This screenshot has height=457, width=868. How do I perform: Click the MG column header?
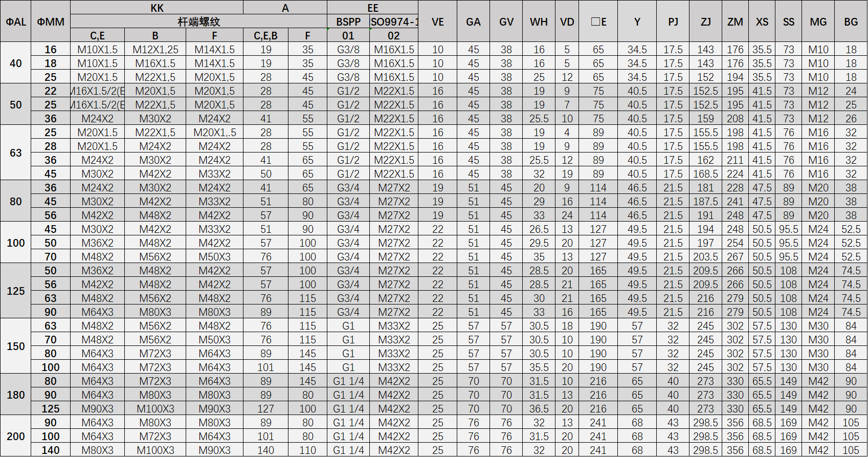[x=818, y=21]
